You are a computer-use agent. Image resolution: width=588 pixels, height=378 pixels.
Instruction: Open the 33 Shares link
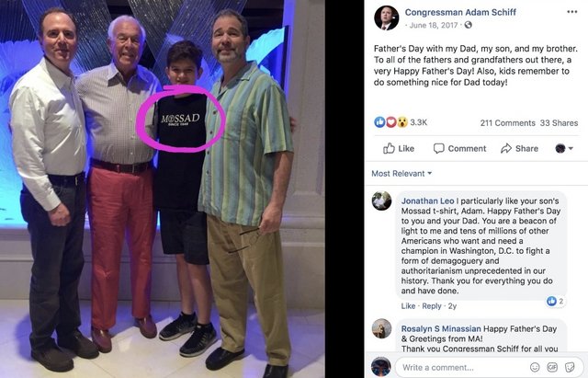tap(559, 122)
